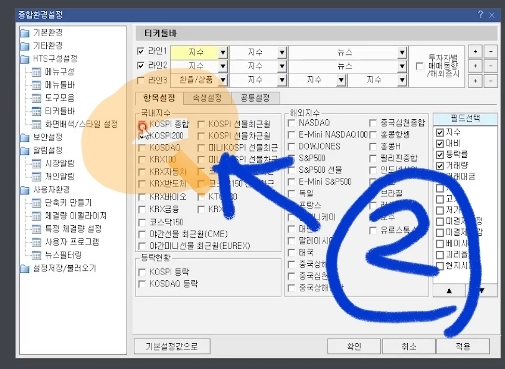Select the 메뉴툴바 page icon
Viewport: 505px width, 369px height.
coord(36,85)
